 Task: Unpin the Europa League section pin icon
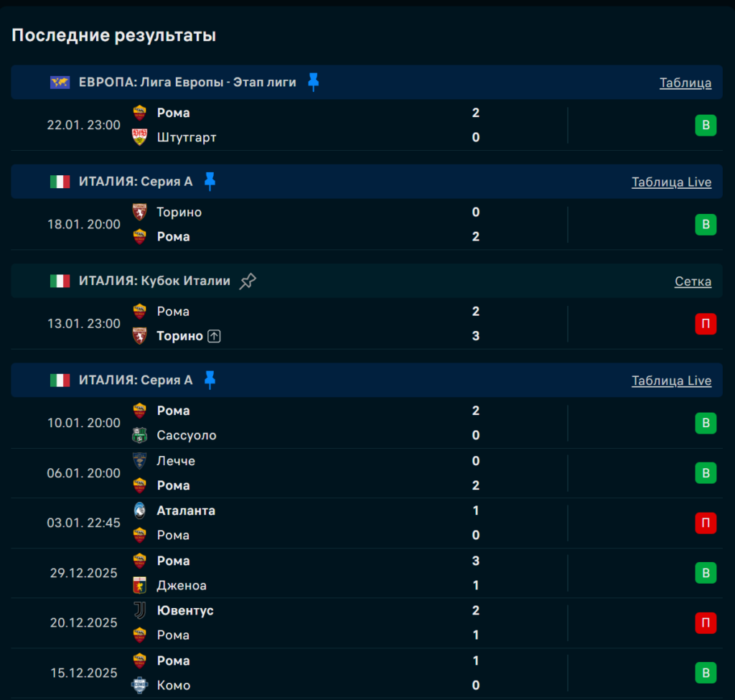point(313,82)
